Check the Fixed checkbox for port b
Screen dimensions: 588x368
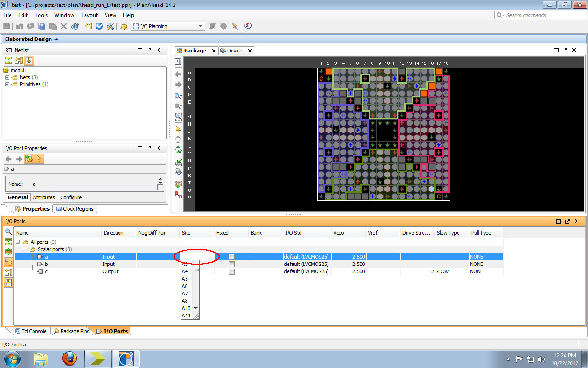point(232,264)
